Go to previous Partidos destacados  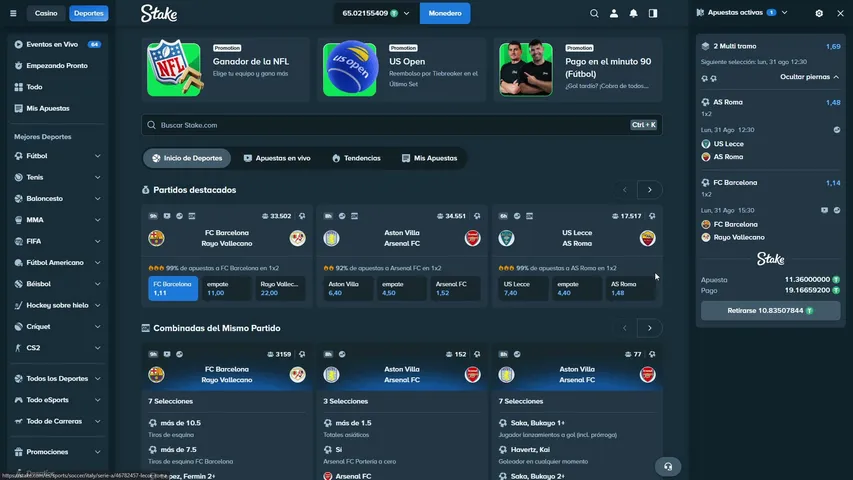click(625, 190)
